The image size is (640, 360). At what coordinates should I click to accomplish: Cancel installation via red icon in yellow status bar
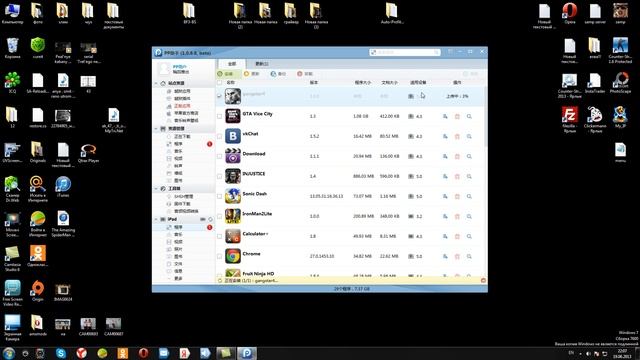click(483, 280)
